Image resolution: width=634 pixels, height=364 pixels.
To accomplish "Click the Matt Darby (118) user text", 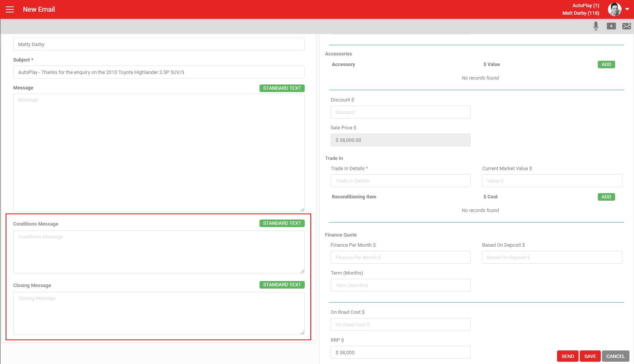I will (581, 13).
